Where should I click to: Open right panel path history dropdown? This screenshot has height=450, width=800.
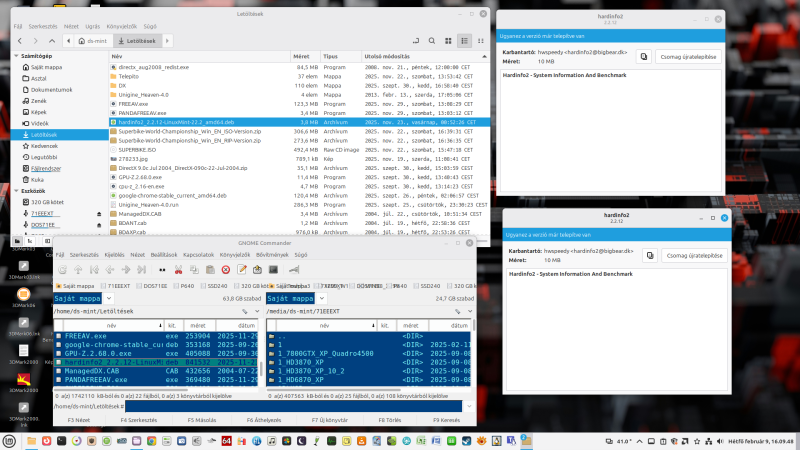pyautogui.click(x=469, y=311)
